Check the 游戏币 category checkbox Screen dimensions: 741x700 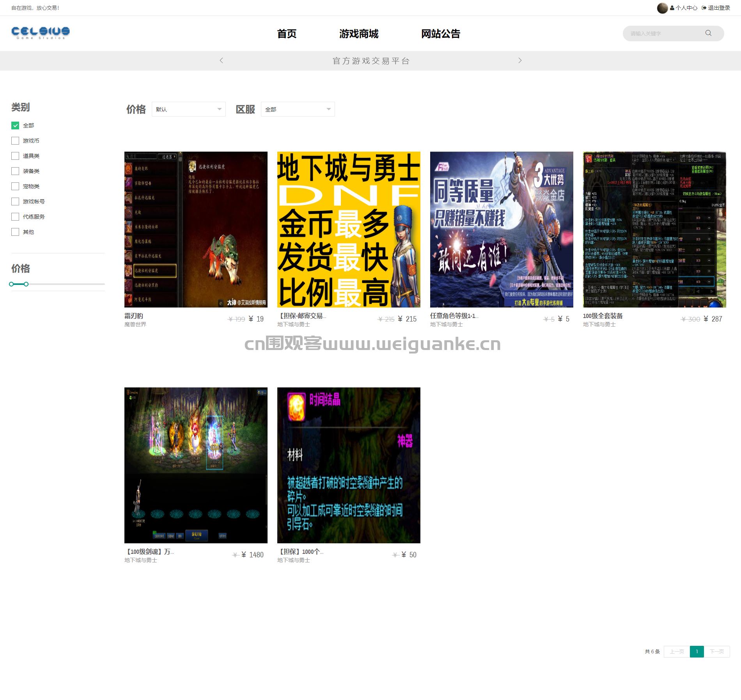pyautogui.click(x=15, y=141)
